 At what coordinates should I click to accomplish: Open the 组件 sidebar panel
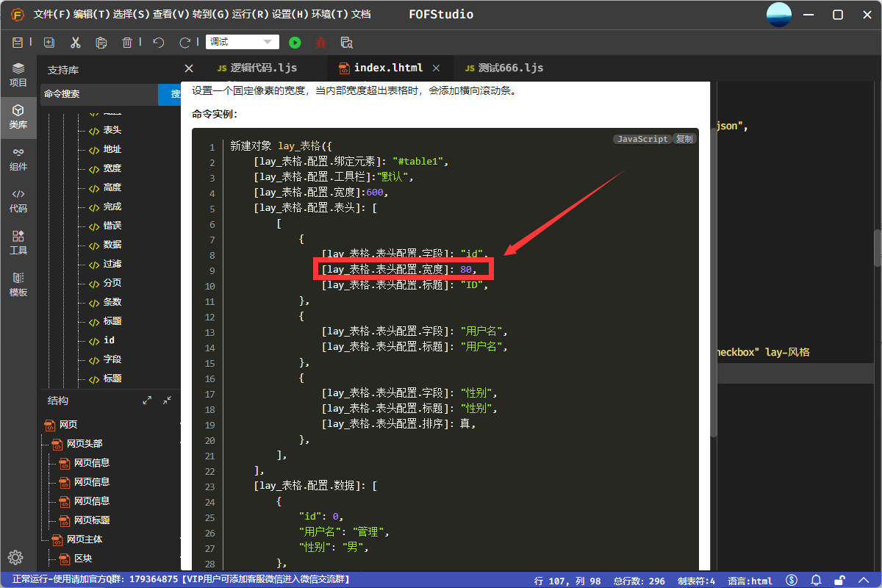pos(18,158)
